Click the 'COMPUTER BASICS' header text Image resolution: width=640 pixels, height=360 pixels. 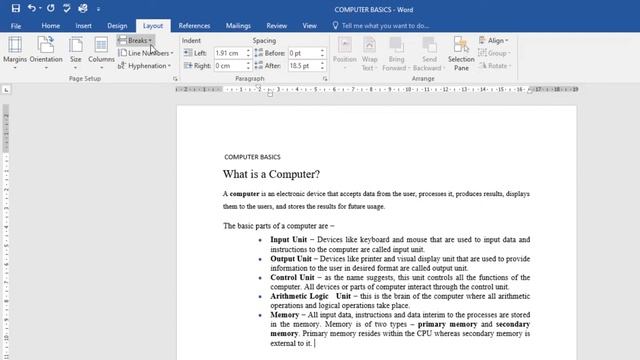[x=252, y=157]
